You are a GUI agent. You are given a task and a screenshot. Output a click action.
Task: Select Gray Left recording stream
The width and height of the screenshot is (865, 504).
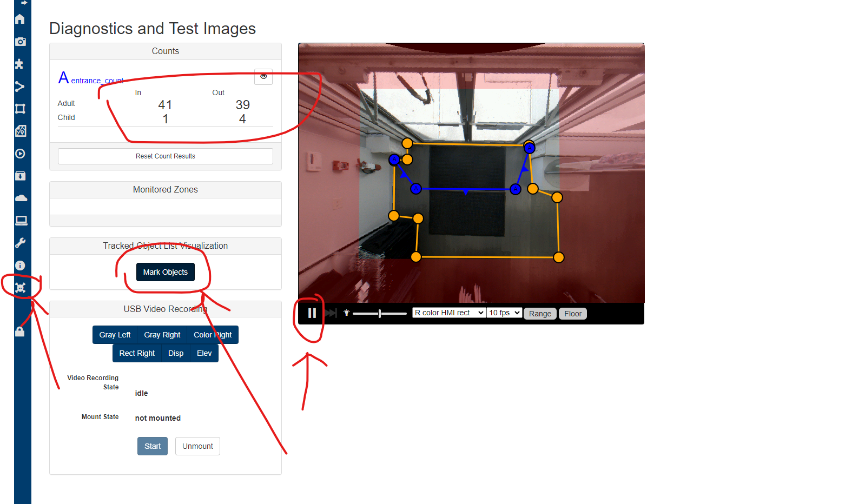(x=115, y=335)
